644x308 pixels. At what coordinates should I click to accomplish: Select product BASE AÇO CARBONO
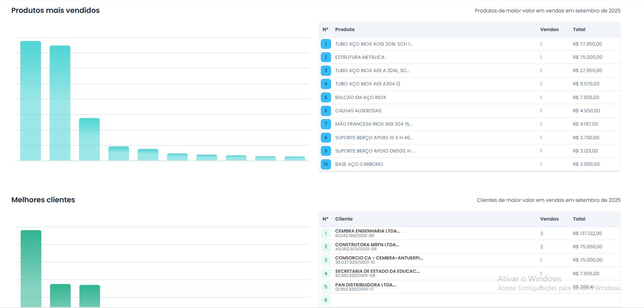(x=359, y=164)
